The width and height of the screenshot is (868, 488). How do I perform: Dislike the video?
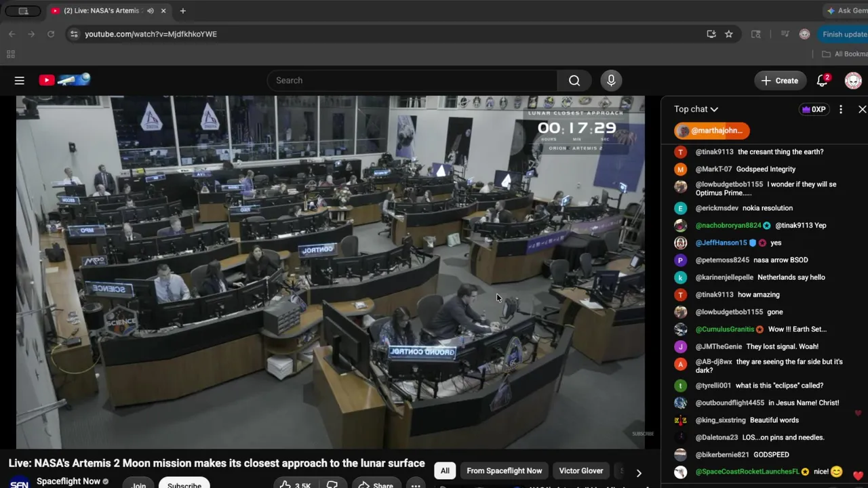coord(332,485)
